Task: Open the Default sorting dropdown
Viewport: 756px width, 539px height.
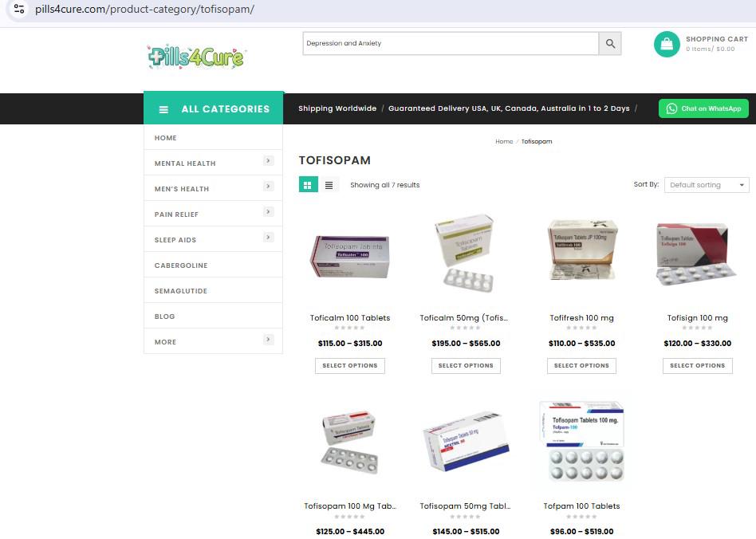Action: point(707,185)
